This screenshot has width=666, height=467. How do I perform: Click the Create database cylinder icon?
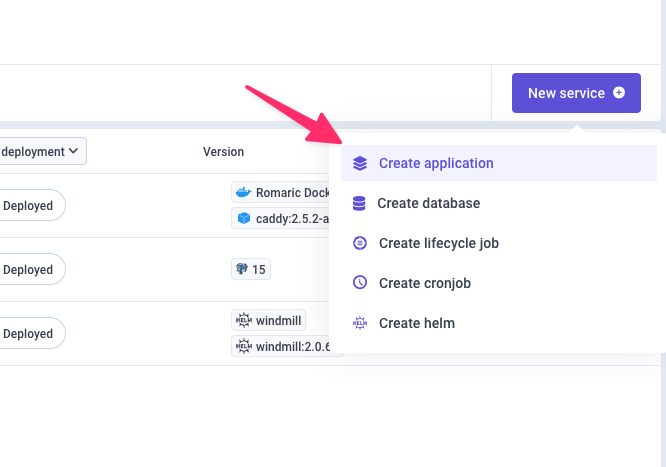(x=359, y=203)
